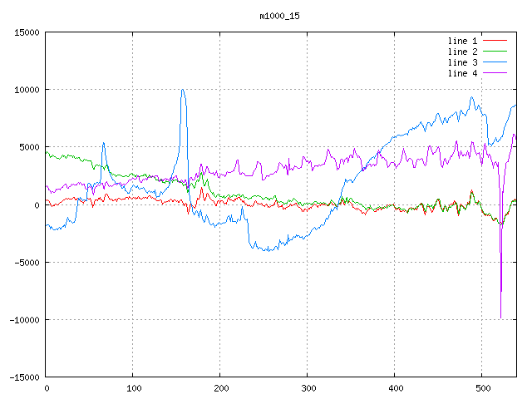This screenshot has width=532, height=399.
Task: Click the blue peak reaching 10000
Action: click(182, 91)
